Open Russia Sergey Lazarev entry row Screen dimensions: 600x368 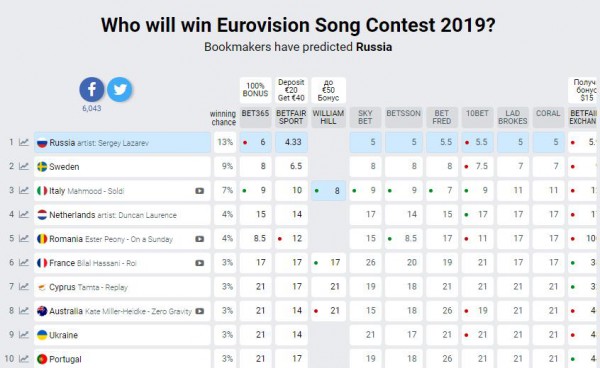(122, 143)
